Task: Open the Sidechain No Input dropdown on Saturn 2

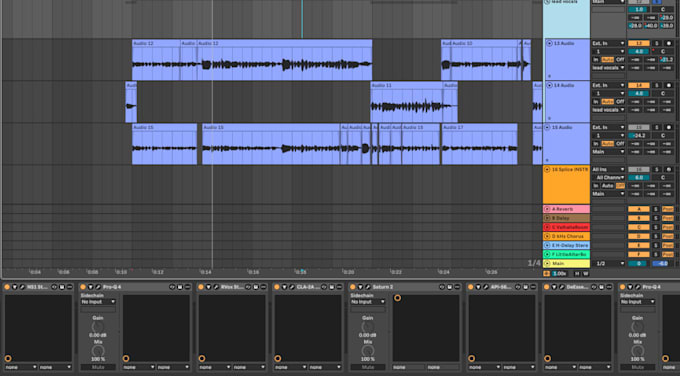Action: coord(367,301)
